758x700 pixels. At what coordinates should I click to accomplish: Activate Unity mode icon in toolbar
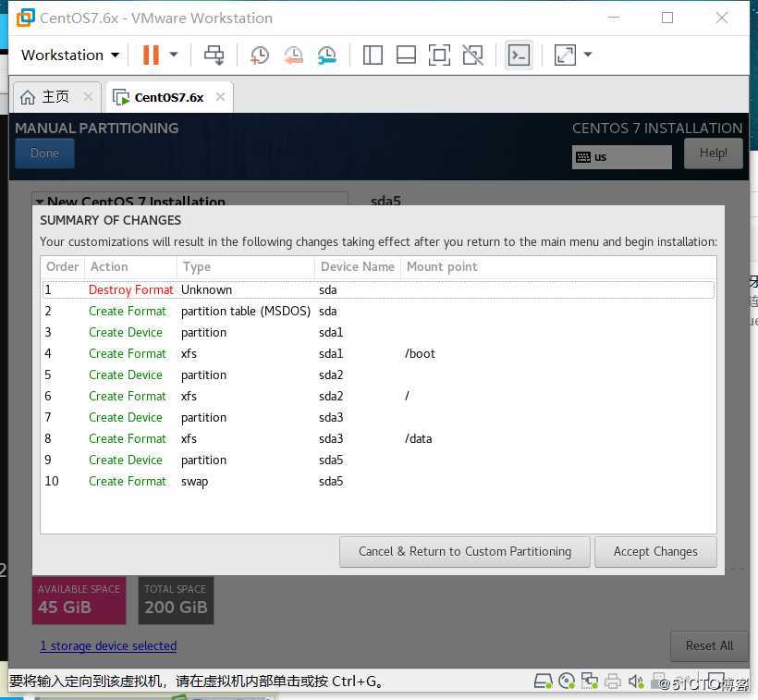click(x=472, y=55)
